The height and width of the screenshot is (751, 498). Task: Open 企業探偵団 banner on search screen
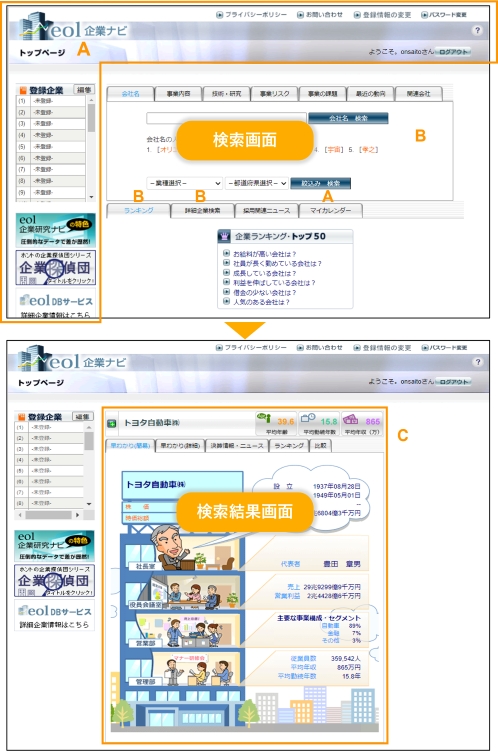coord(56,267)
